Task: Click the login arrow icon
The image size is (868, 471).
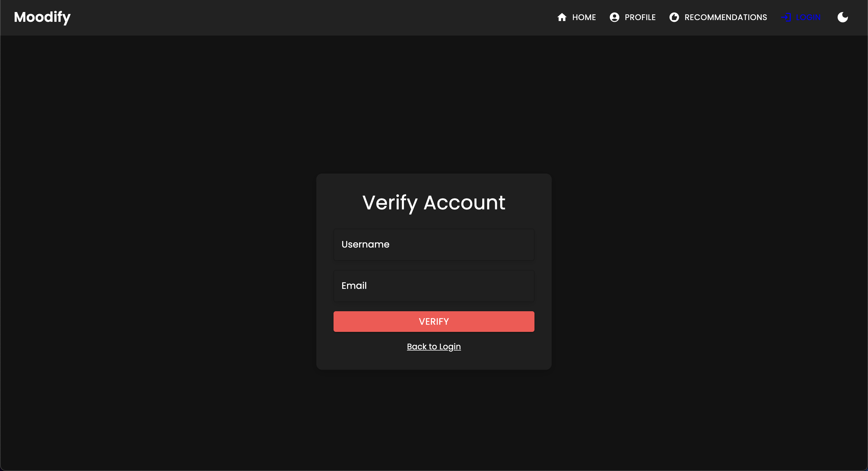Action: [x=786, y=17]
